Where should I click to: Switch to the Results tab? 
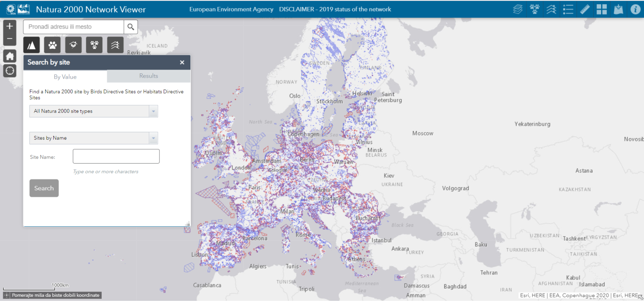tap(149, 76)
